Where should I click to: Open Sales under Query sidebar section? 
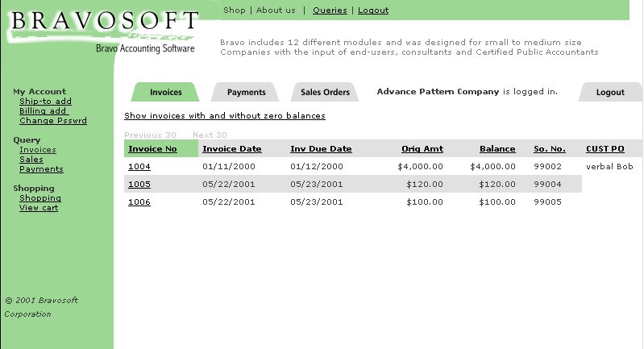[31, 160]
